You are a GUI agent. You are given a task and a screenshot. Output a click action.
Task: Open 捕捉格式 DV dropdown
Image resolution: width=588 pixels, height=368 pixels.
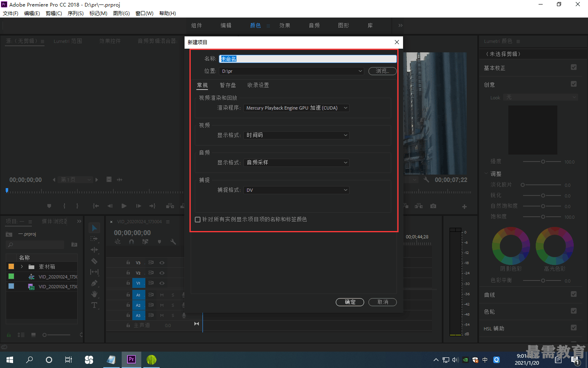[296, 190]
